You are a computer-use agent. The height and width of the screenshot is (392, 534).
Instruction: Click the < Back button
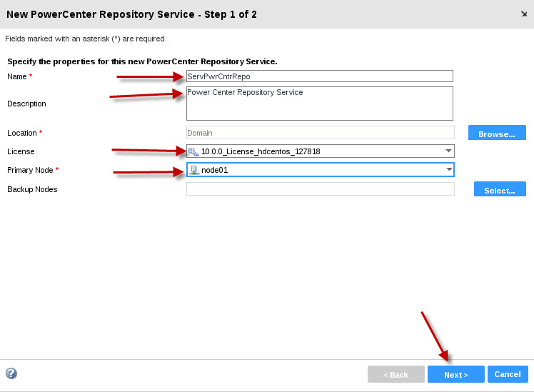pyautogui.click(x=396, y=374)
